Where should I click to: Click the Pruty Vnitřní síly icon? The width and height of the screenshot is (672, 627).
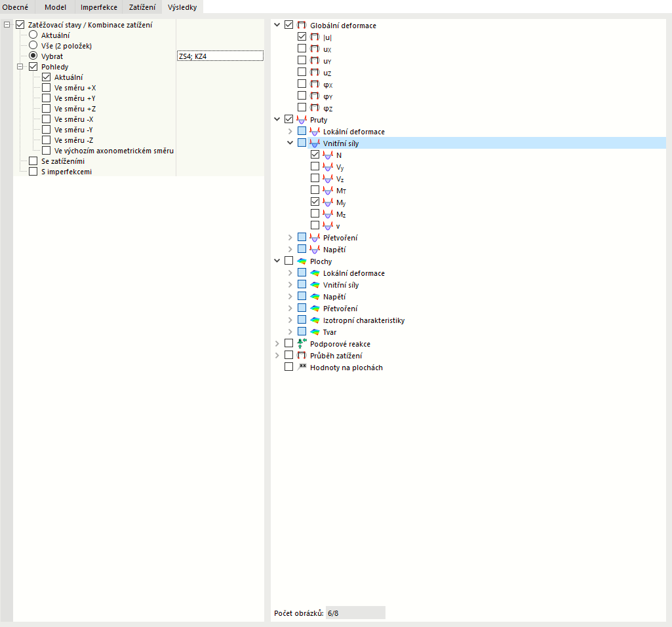(x=315, y=143)
